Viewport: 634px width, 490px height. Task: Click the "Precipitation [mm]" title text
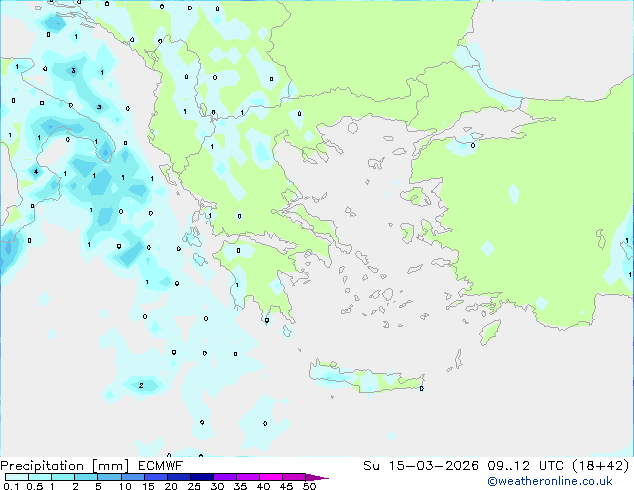(65, 466)
